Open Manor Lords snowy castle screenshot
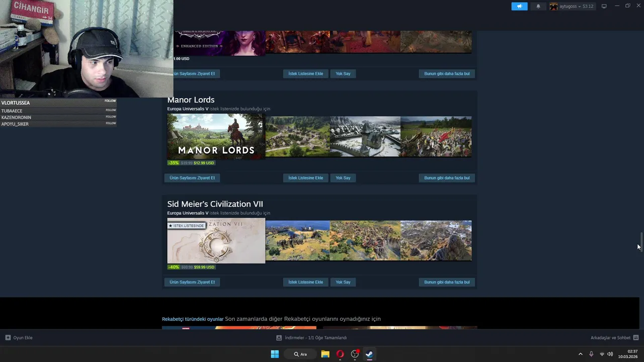The image size is (644, 362). pos(365,136)
